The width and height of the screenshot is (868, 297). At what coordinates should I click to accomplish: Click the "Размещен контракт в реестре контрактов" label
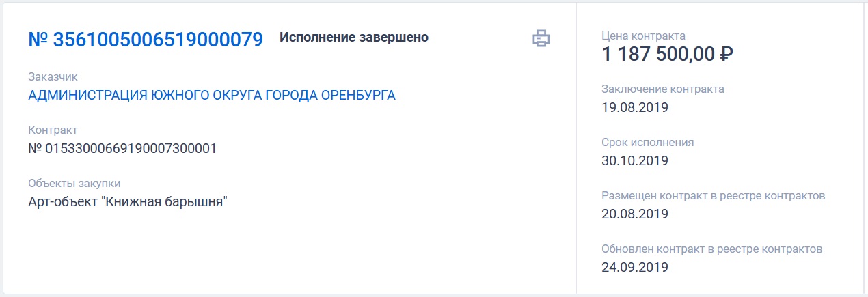[714, 196]
